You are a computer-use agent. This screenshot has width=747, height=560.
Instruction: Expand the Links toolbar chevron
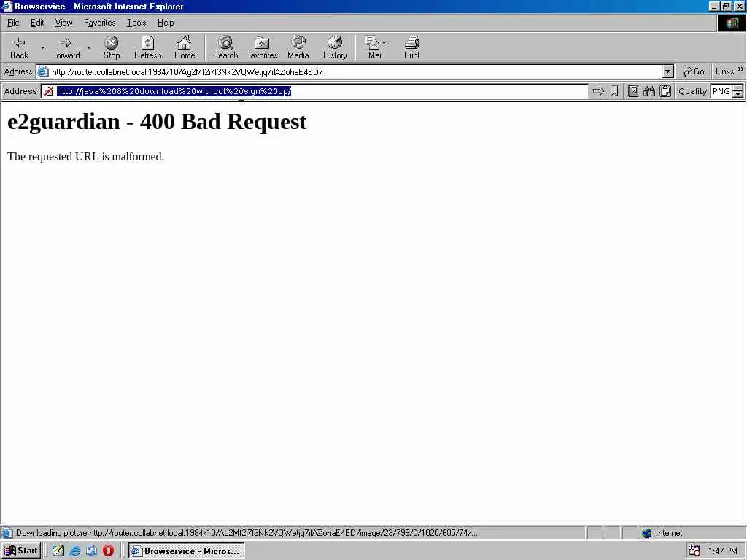(x=741, y=69)
